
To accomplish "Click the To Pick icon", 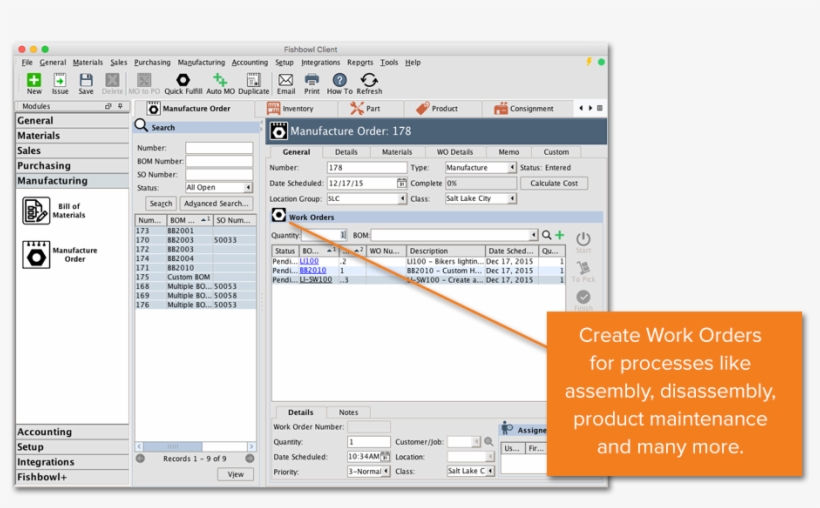I will [583, 268].
